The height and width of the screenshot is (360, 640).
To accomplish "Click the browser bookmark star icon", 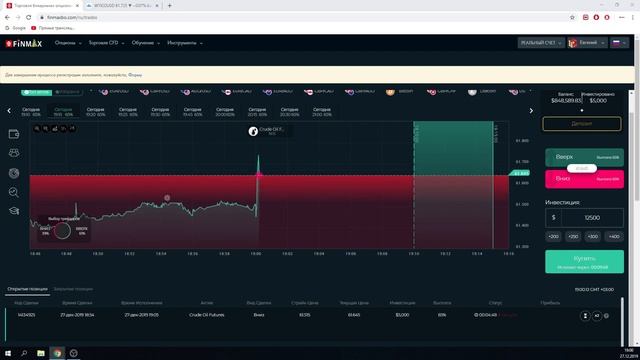I will coord(572,18).
